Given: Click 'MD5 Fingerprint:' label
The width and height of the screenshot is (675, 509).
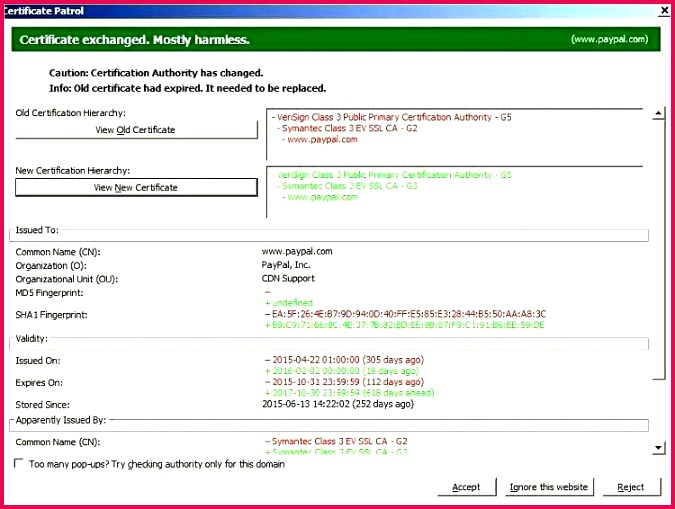Looking at the screenshot, I should (50, 293).
